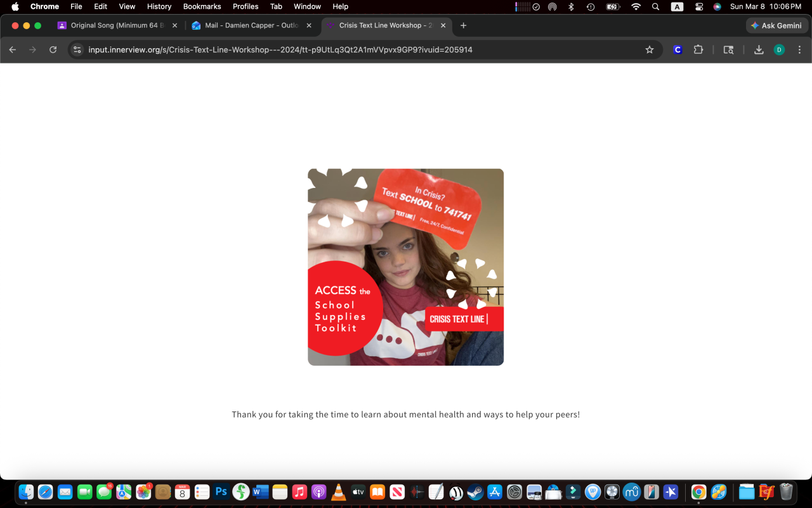Go back to the previous page
Screen dimensions: 812x508
point(13,50)
